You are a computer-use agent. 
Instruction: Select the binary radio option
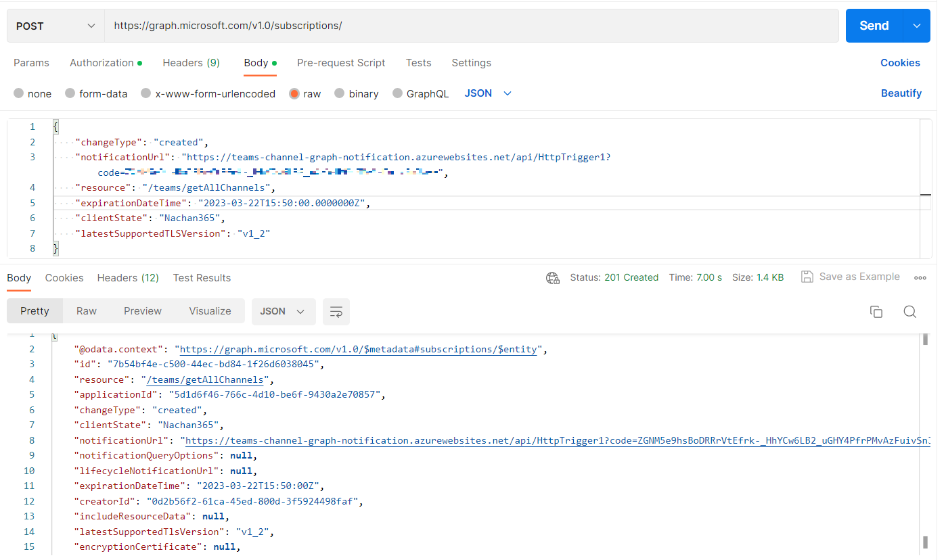pos(340,94)
